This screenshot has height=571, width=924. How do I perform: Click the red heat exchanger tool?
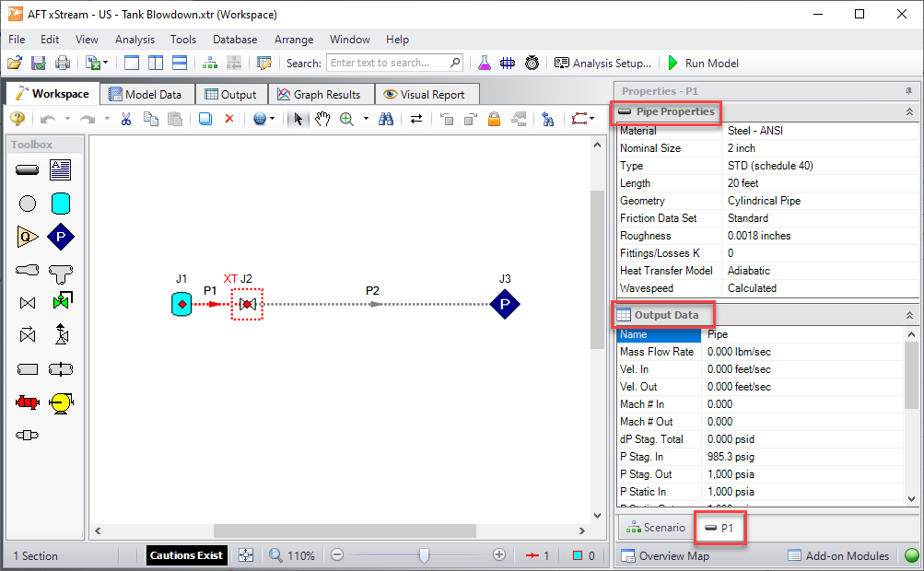(x=27, y=402)
